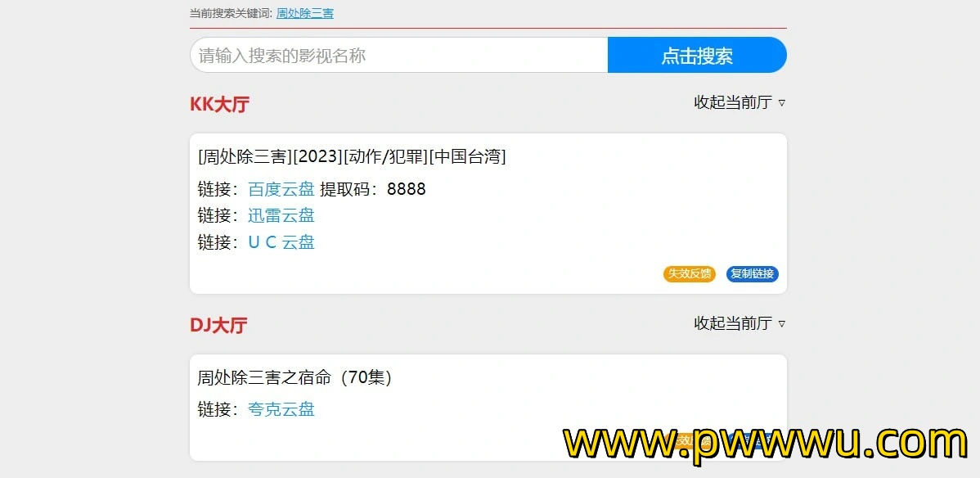Select the DJ大厅 section heading
This screenshot has height=478, width=980.
pyautogui.click(x=218, y=325)
